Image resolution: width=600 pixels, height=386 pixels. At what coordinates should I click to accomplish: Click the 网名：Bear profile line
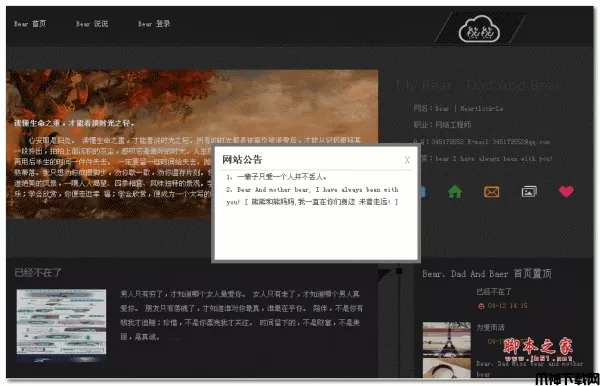(458, 108)
